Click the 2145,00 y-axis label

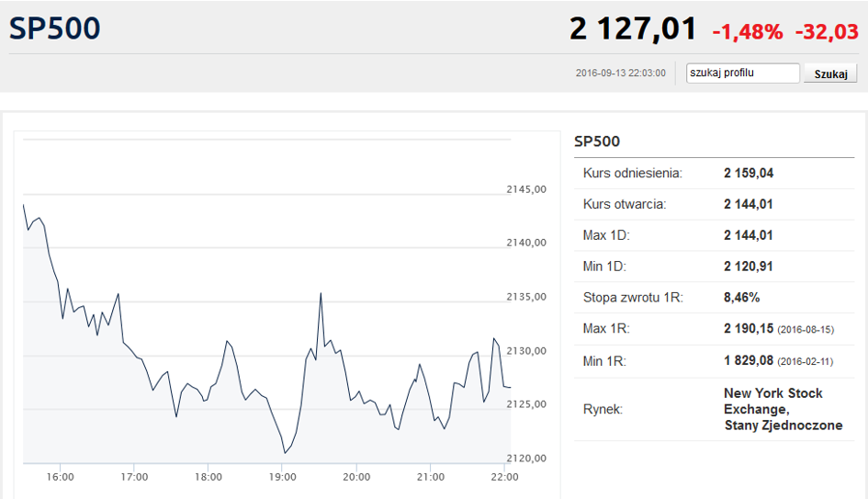click(526, 189)
